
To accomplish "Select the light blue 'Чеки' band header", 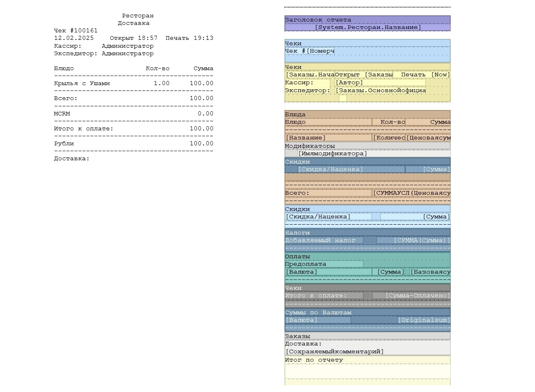I will pos(368,43).
